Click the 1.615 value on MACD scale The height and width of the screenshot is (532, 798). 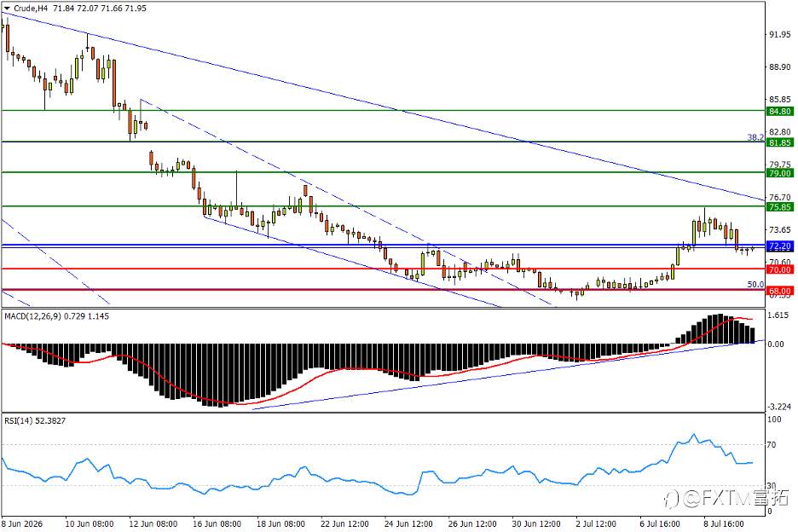[778, 315]
